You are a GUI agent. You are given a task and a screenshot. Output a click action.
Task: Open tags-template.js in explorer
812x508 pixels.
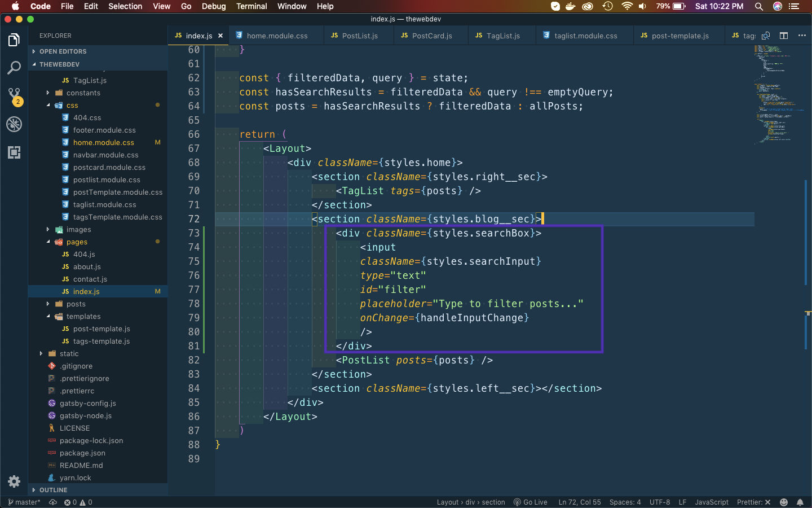coord(98,341)
